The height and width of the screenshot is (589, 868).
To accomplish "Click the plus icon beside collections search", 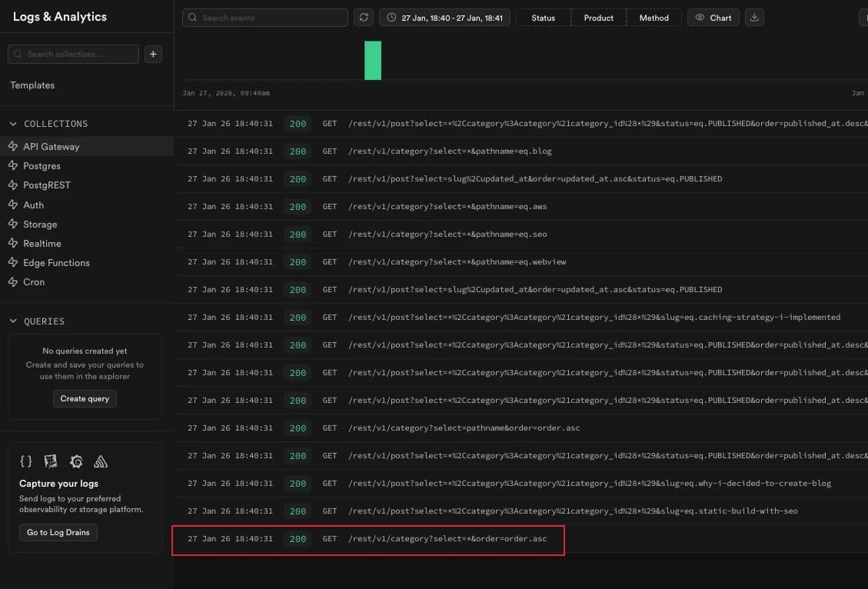I will (153, 54).
